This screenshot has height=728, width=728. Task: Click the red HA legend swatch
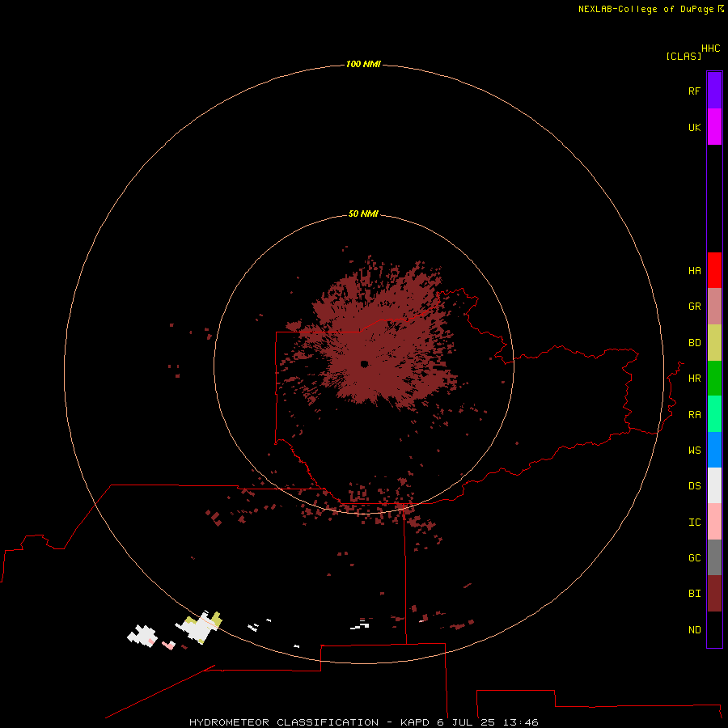tap(714, 270)
